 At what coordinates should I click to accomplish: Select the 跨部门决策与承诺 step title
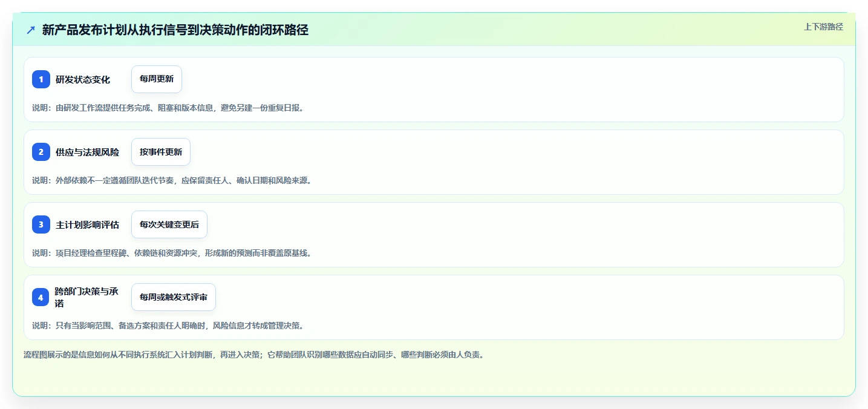[86, 297]
